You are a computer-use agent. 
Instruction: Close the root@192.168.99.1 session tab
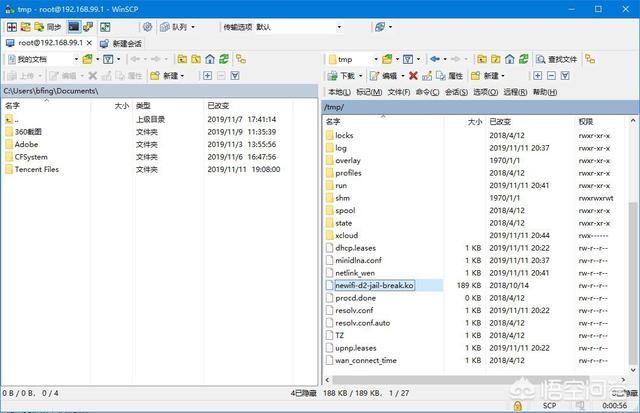(89, 43)
